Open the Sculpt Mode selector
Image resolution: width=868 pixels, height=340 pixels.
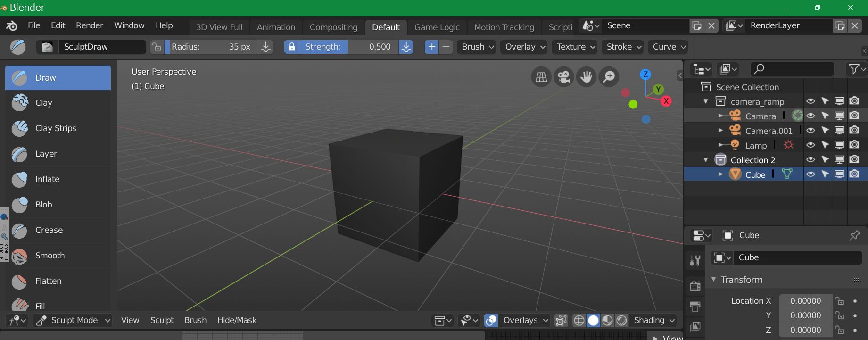pyautogui.click(x=74, y=320)
